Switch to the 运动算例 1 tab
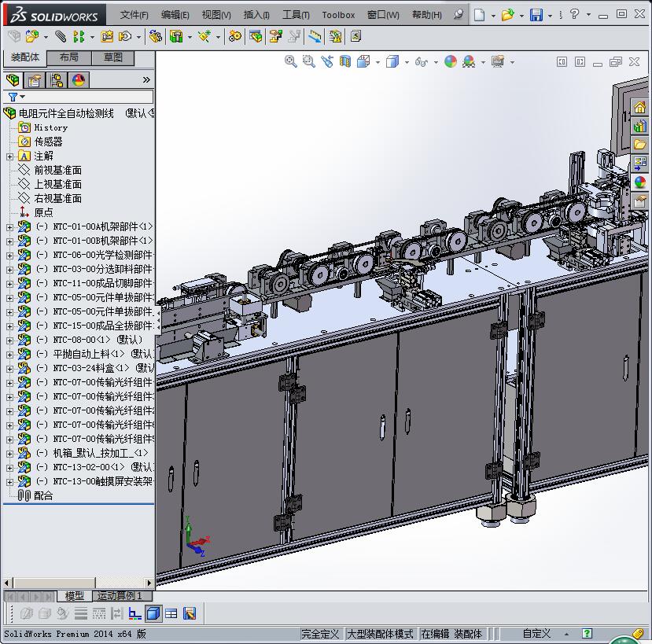 coord(120,596)
